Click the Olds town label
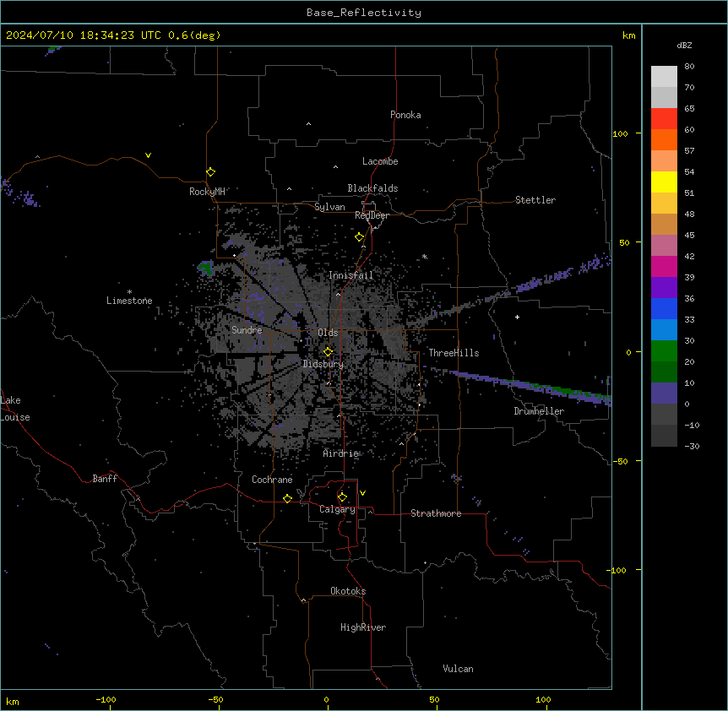 point(328,333)
